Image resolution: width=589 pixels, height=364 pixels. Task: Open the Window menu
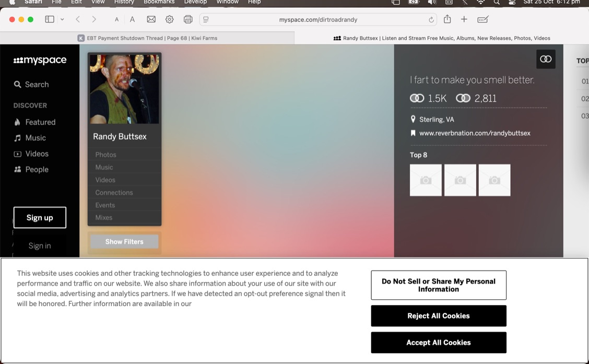(x=227, y=2)
